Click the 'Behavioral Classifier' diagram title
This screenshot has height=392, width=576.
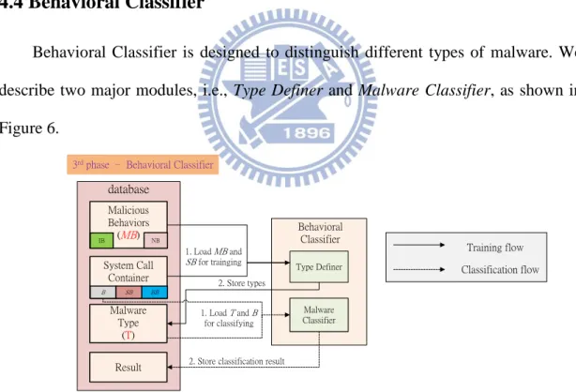click(x=320, y=233)
